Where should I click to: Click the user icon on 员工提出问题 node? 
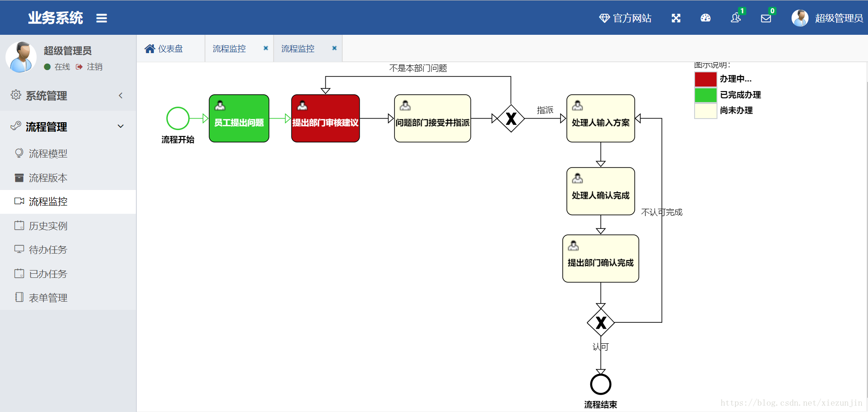220,106
